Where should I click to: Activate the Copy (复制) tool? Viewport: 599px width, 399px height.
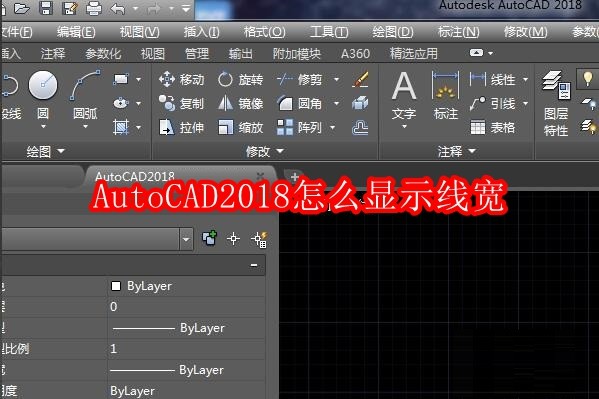[x=181, y=103]
